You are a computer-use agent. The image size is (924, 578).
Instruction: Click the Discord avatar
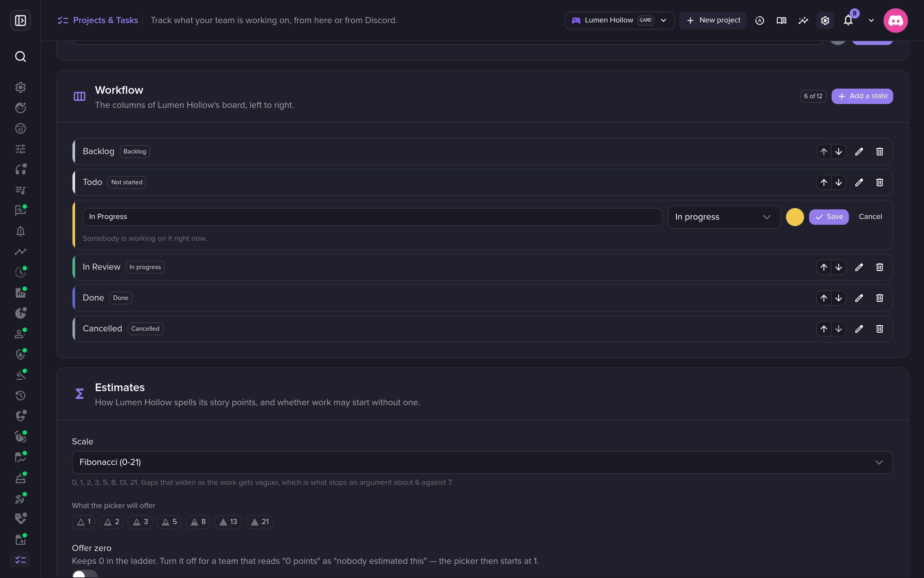click(895, 20)
